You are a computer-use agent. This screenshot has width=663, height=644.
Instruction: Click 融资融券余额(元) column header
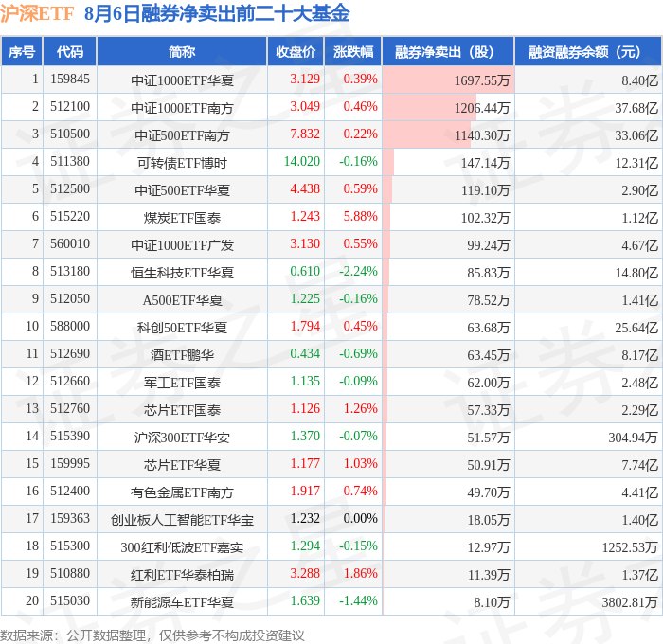point(587,51)
